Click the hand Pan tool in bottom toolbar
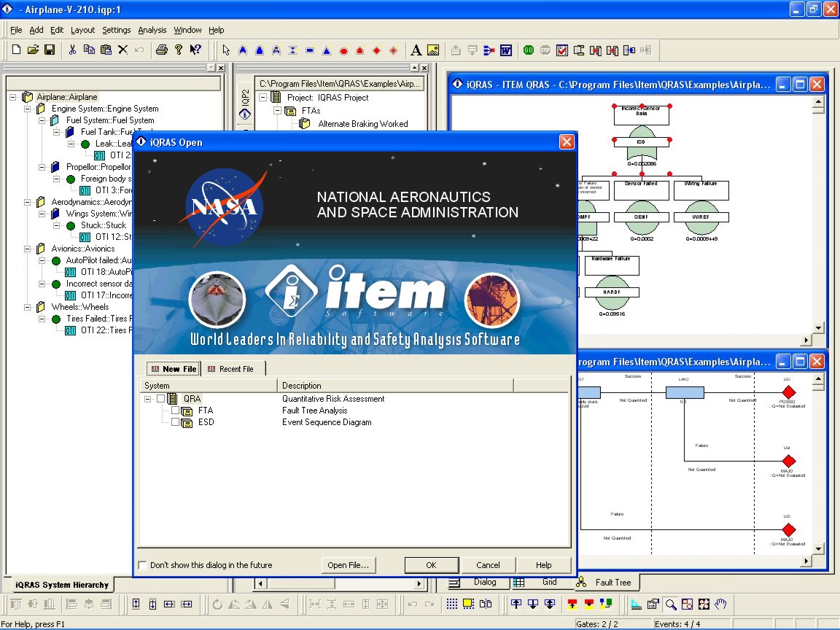The height and width of the screenshot is (630, 840). [x=720, y=604]
